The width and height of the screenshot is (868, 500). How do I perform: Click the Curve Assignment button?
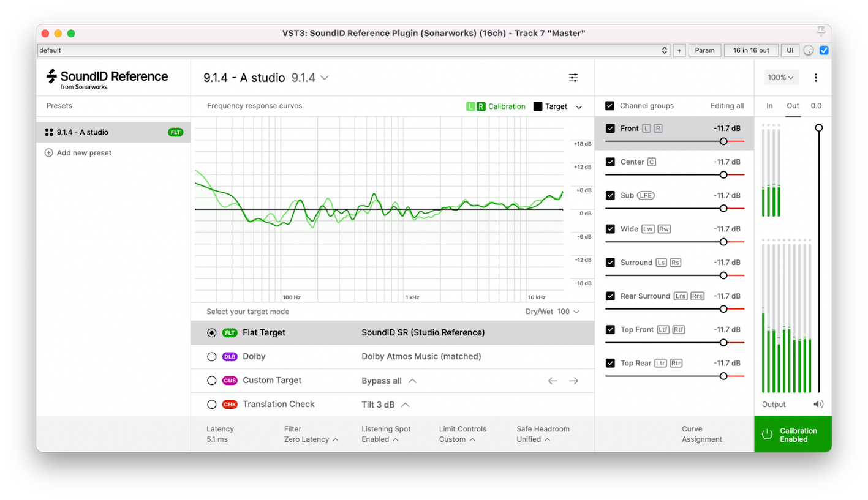(701, 434)
